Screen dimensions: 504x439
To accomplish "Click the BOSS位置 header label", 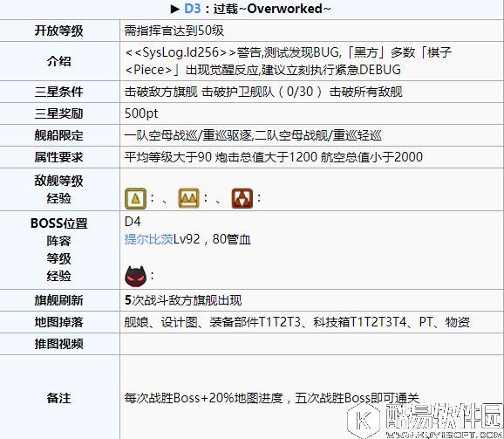I will [58, 223].
